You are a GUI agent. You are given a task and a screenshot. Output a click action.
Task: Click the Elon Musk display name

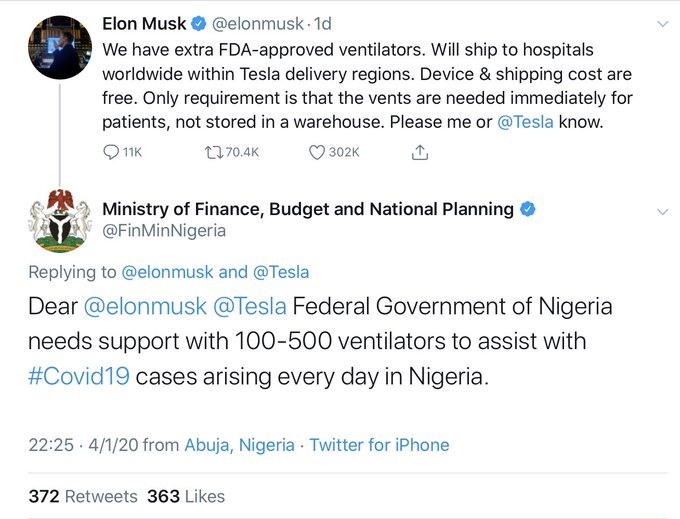pyautogui.click(x=147, y=24)
